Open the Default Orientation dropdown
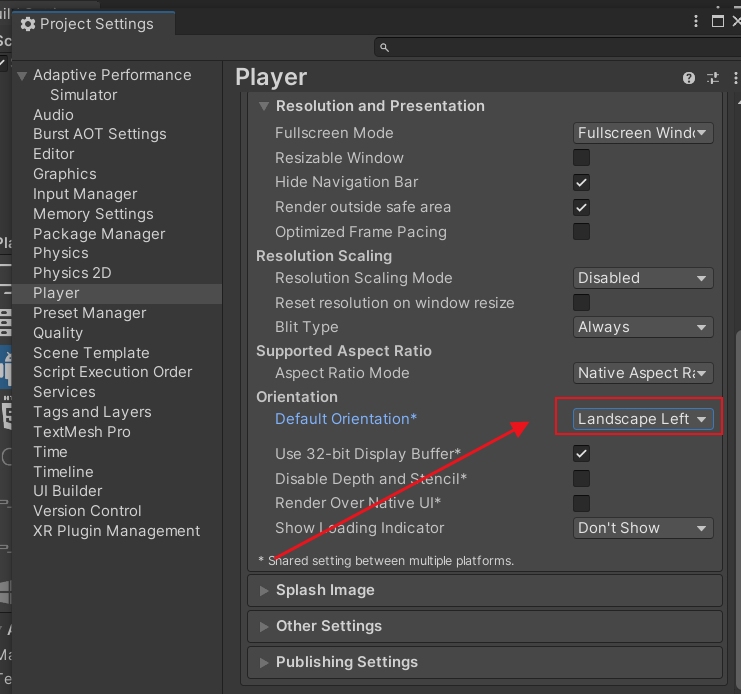This screenshot has width=741, height=694. 643,419
